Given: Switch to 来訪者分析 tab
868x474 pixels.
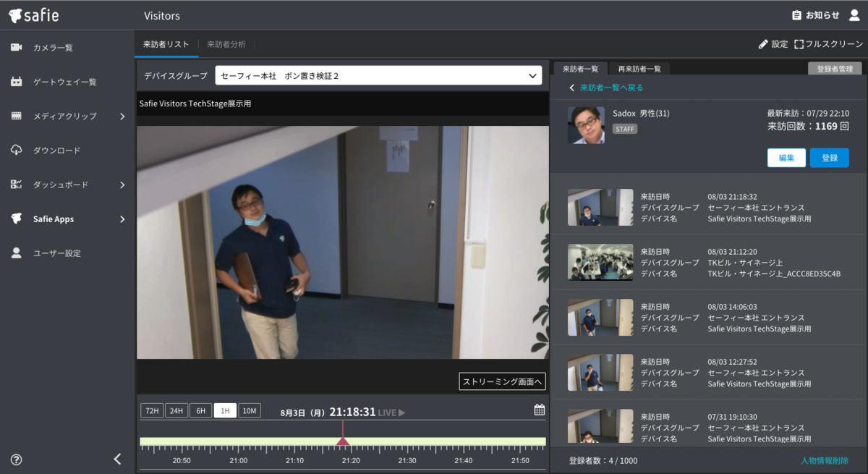Looking at the screenshot, I should [226, 44].
